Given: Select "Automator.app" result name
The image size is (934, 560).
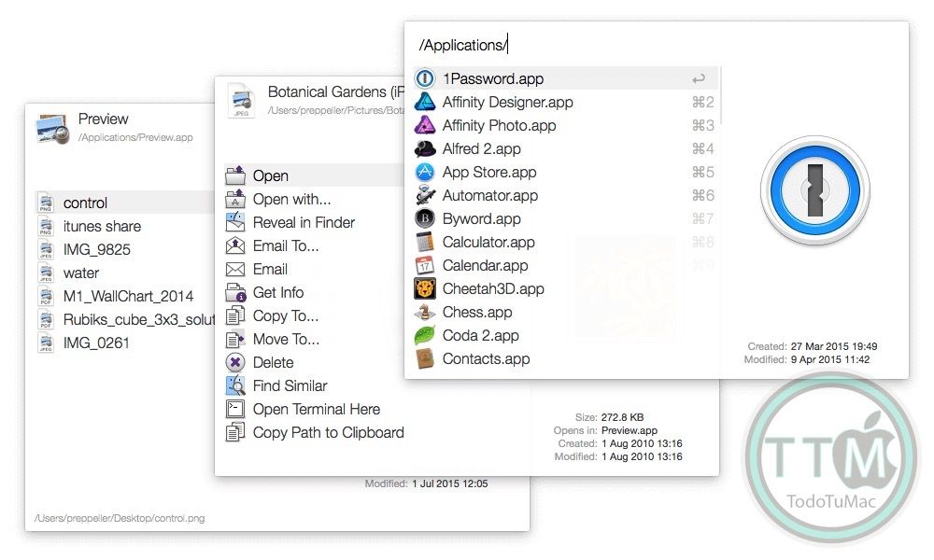Looking at the screenshot, I should tap(490, 195).
